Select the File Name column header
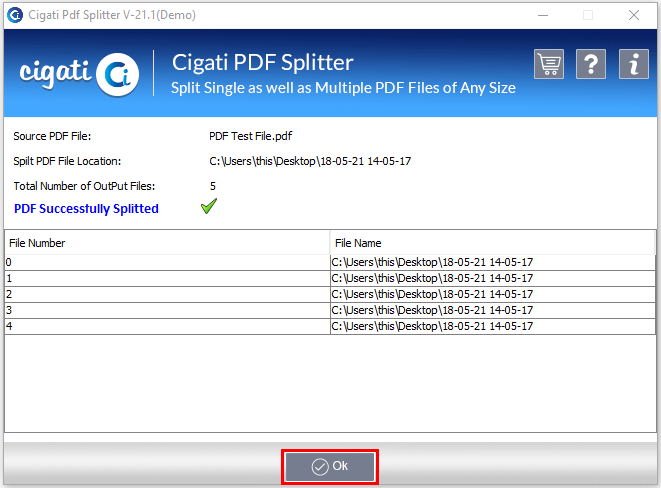Viewport: 661px width, 488px height. (x=493, y=243)
